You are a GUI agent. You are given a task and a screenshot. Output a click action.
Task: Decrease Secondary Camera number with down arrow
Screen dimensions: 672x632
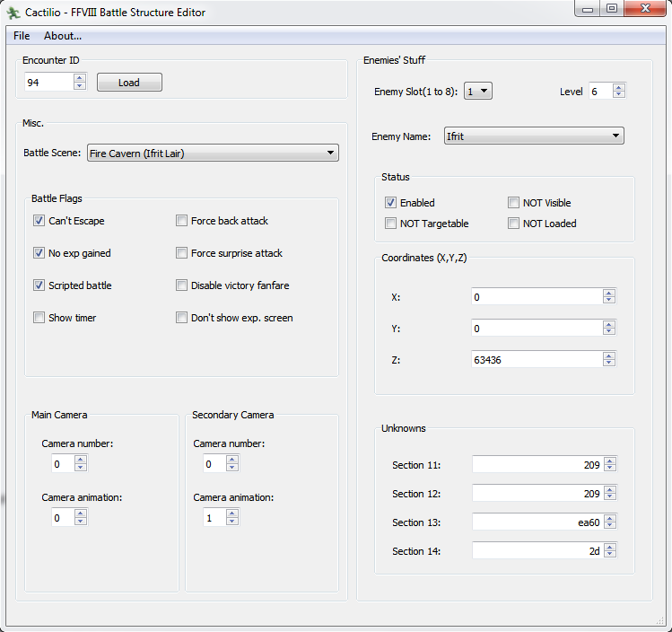tap(232, 468)
